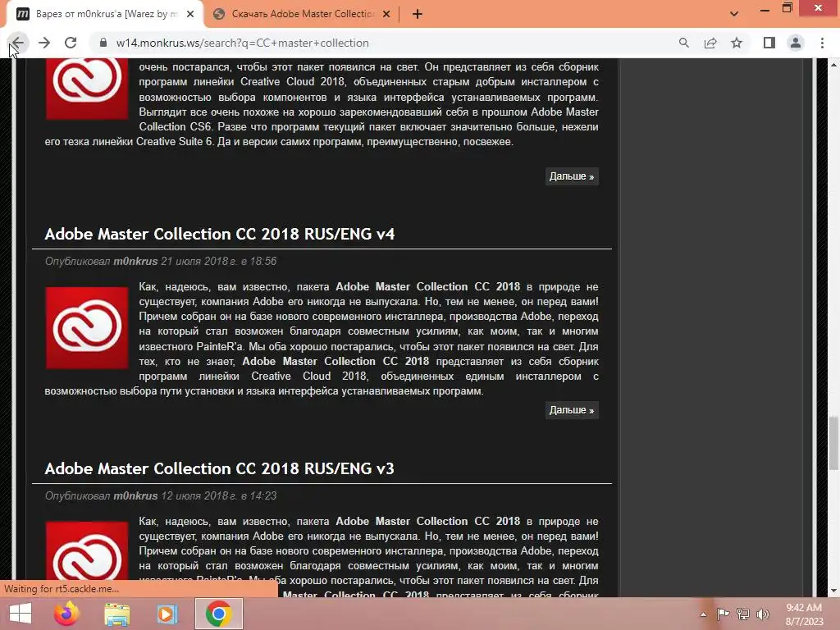
Task: Go back to the previous page
Action: tap(18, 43)
